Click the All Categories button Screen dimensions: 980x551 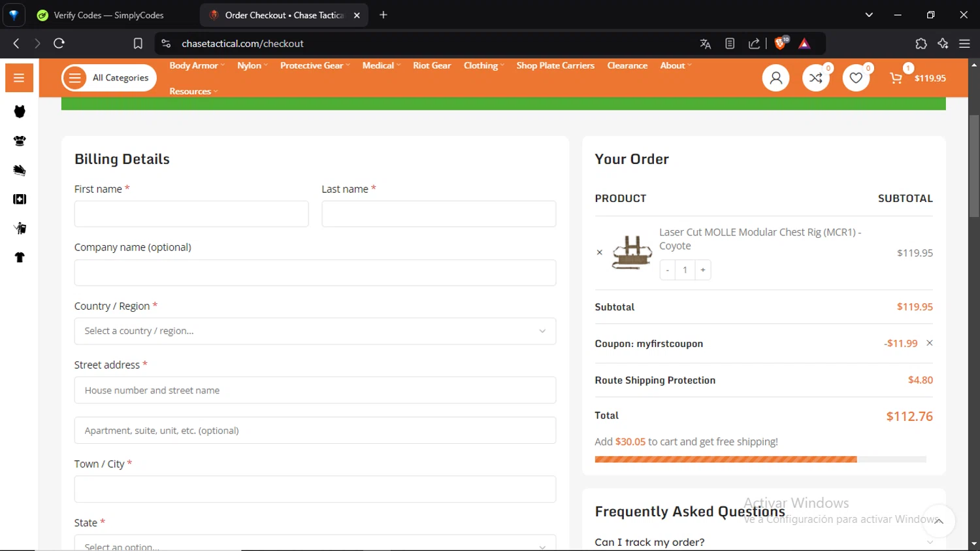coord(109,78)
